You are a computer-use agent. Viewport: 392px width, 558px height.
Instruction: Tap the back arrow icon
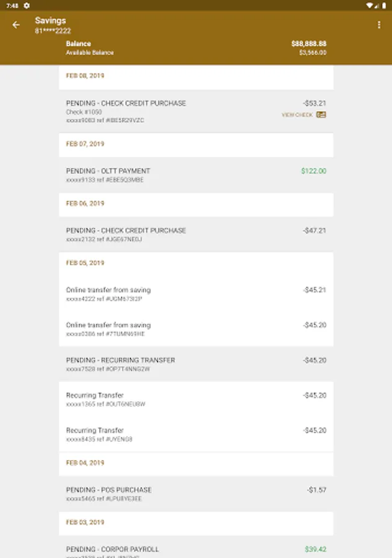coord(16,25)
